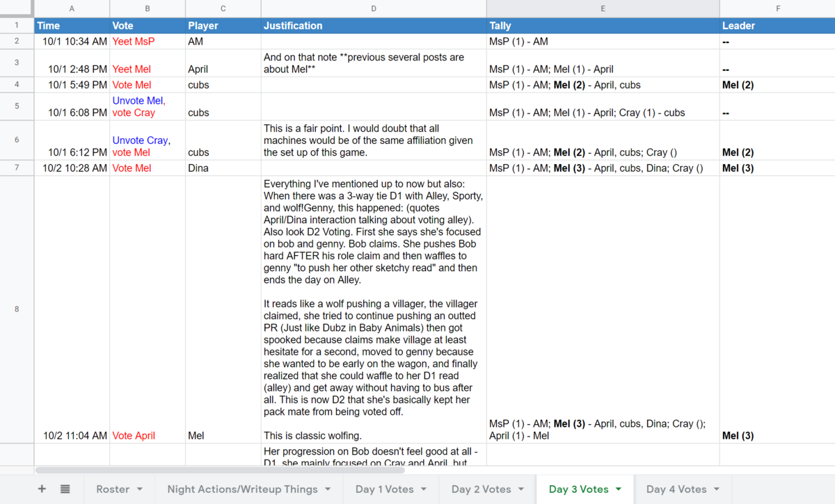The width and height of the screenshot is (835, 504).
Task: Select the 'April' player cell
Action: 223,63
